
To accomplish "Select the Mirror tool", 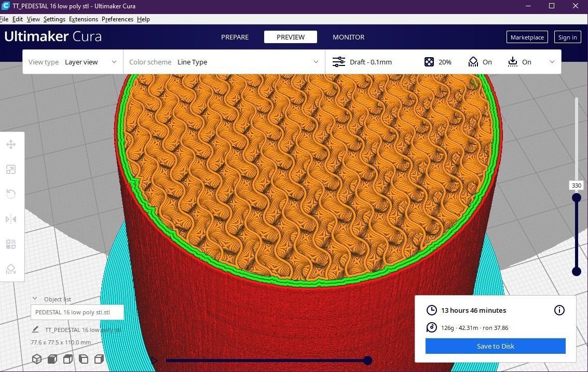I will 11,219.
